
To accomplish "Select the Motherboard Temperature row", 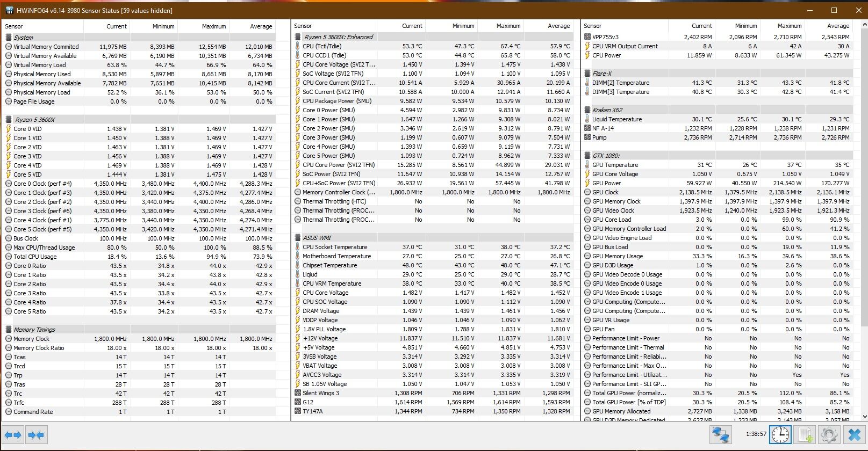I will pos(433,256).
